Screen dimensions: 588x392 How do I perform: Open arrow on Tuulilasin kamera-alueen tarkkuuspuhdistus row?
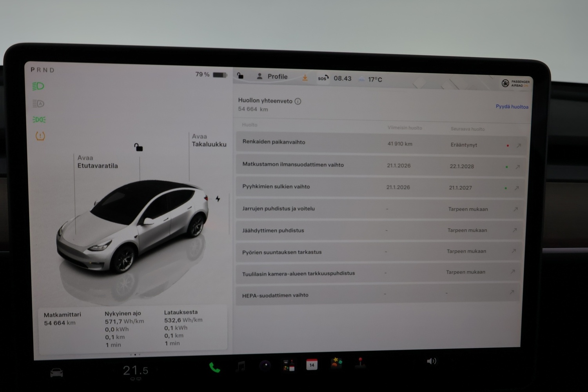(x=512, y=272)
